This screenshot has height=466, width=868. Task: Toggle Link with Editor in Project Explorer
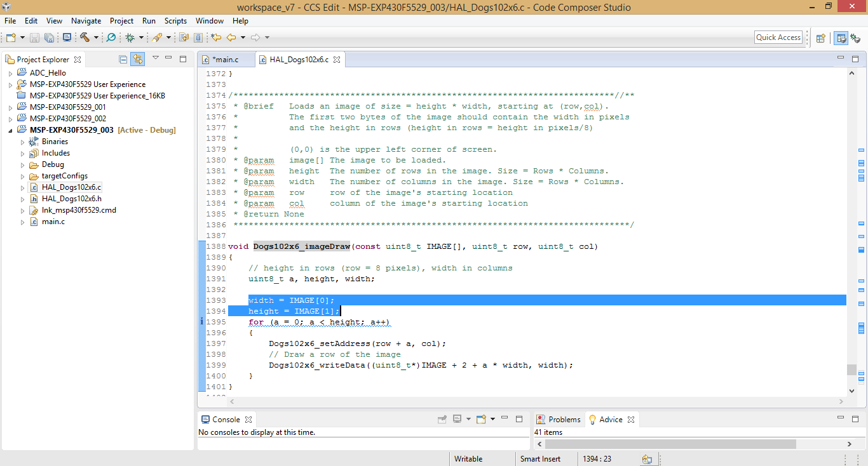(138, 58)
